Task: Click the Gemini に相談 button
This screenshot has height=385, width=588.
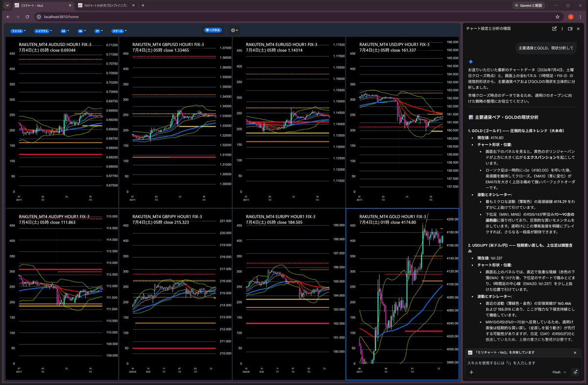Action: [528, 5]
